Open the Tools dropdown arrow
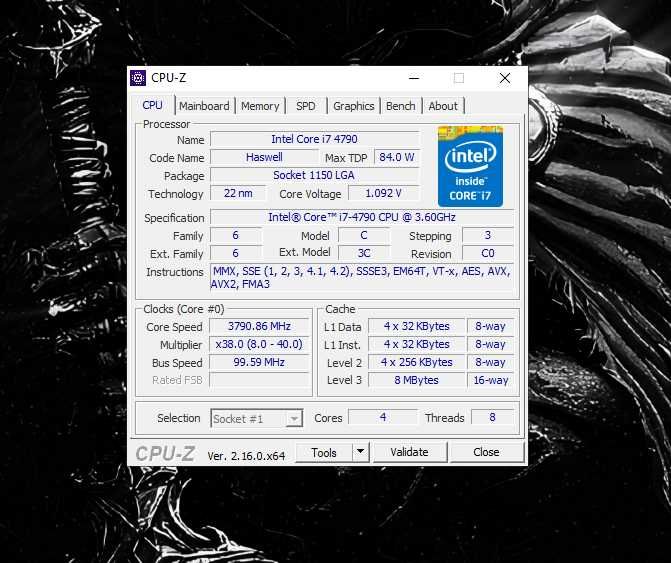The height and width of the screenshot is (563, 671). 361,452
